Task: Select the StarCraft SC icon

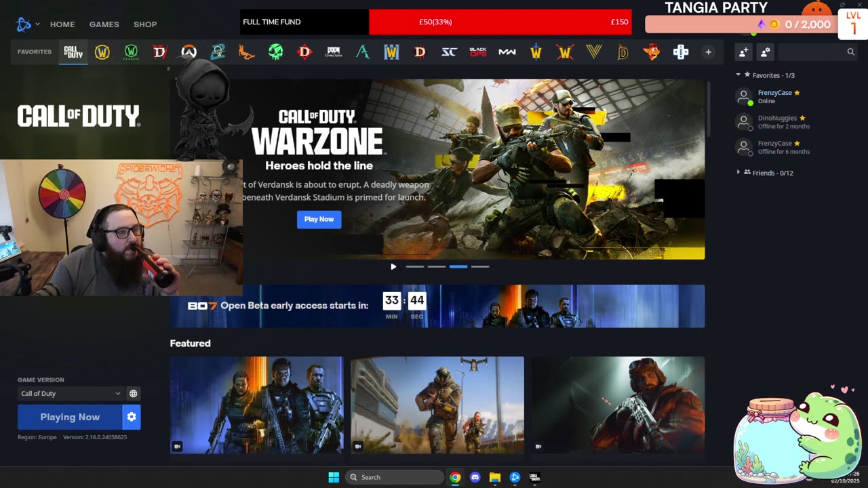Action: click(x=449, y=52)
